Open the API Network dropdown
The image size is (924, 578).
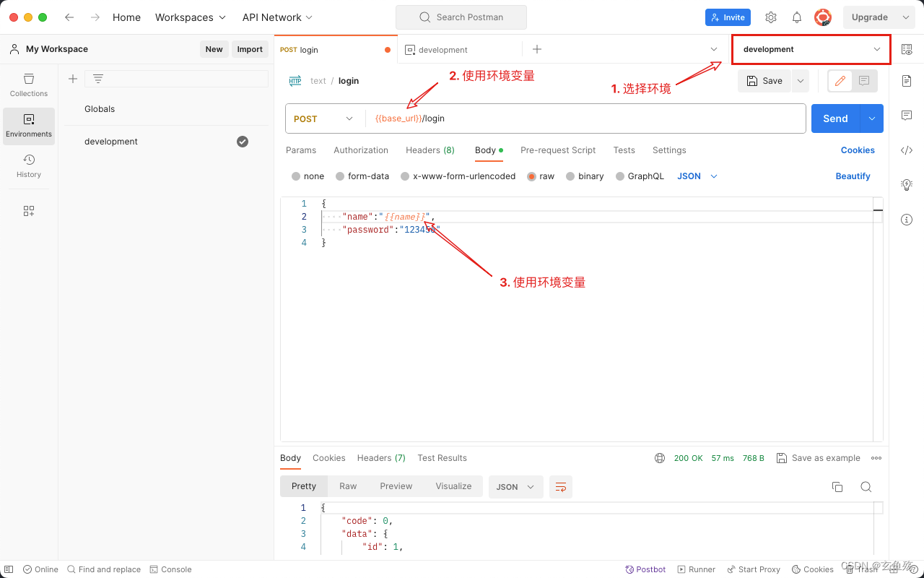tap(277, 17)
